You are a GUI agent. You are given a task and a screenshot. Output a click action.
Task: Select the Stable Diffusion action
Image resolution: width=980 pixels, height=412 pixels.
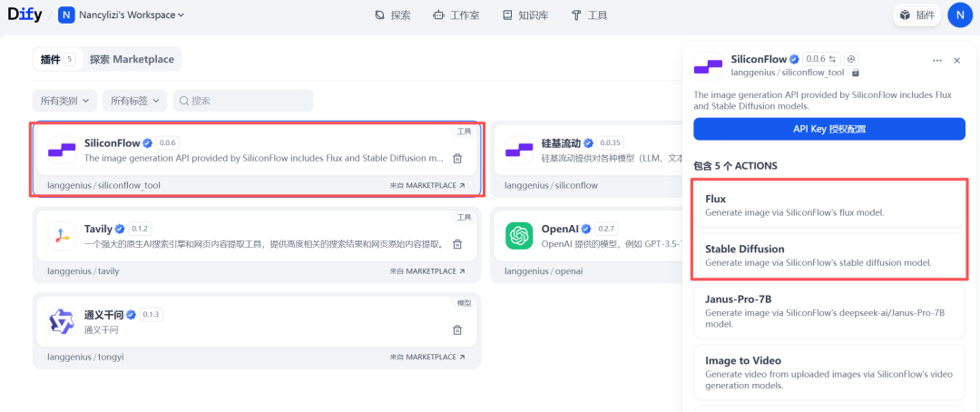click(x=829, y=255)
